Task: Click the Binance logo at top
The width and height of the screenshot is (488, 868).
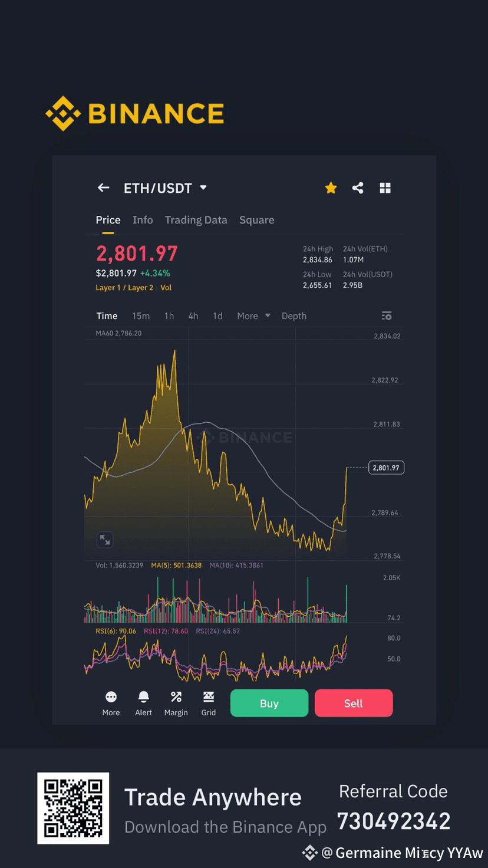Action: 135,113
